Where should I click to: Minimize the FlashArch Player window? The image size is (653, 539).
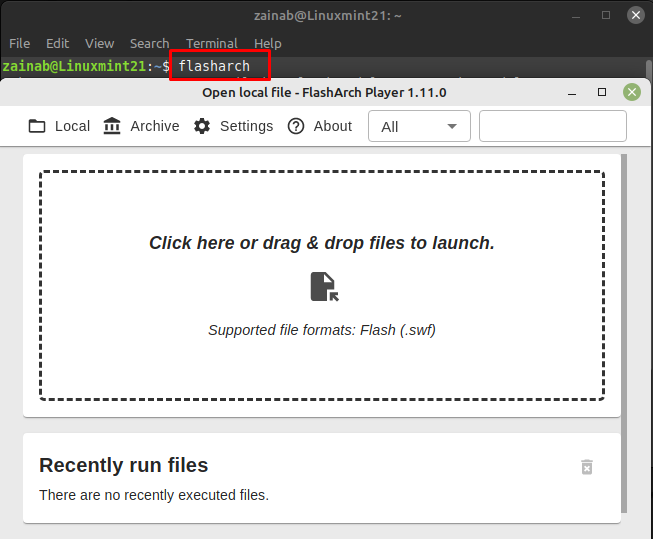572,92
